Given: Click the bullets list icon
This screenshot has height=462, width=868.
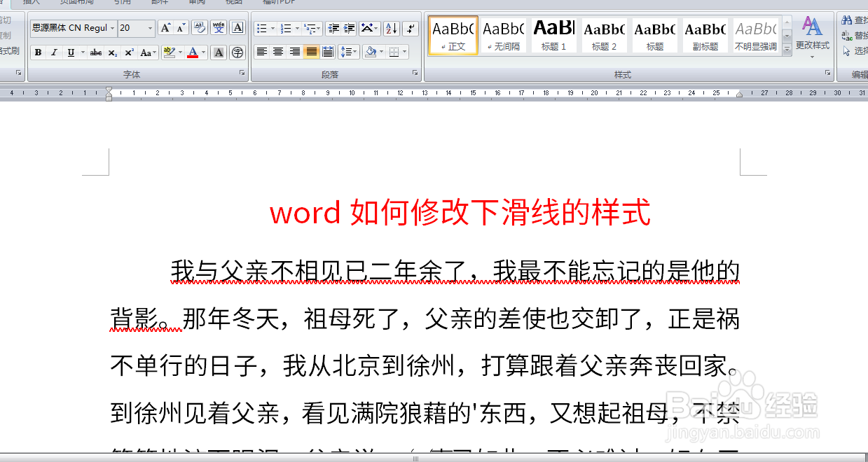Looking at the screenshot, I should [261, 29].
